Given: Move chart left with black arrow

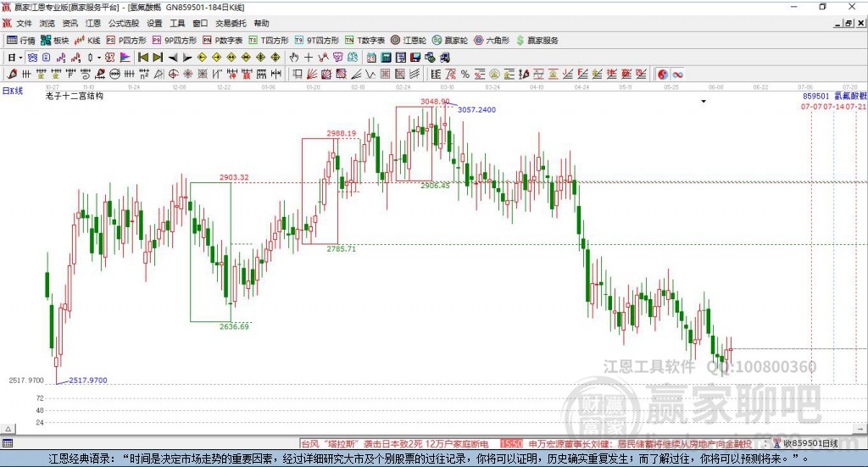Looking at the screenshot, I should [x=173, y=58].
